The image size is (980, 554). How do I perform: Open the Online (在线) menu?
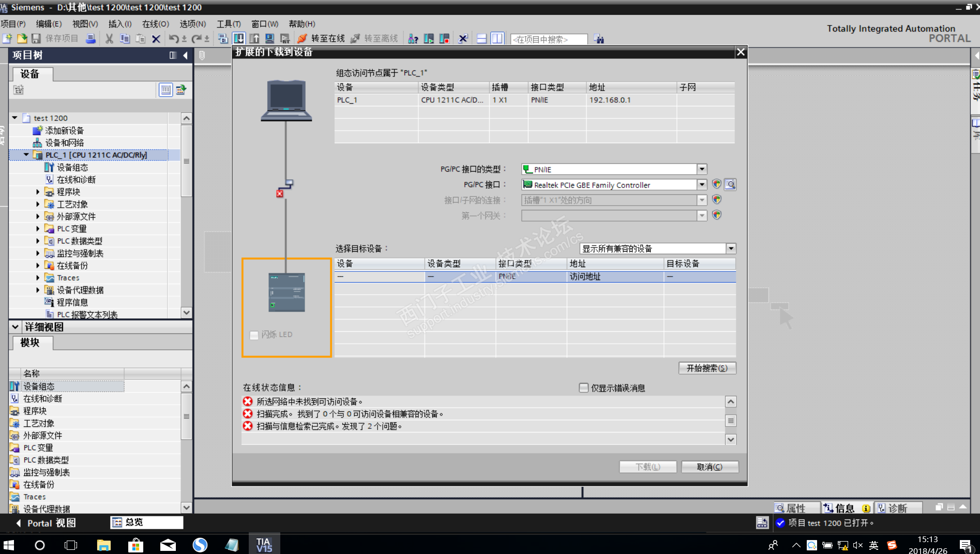click(155, 24)
